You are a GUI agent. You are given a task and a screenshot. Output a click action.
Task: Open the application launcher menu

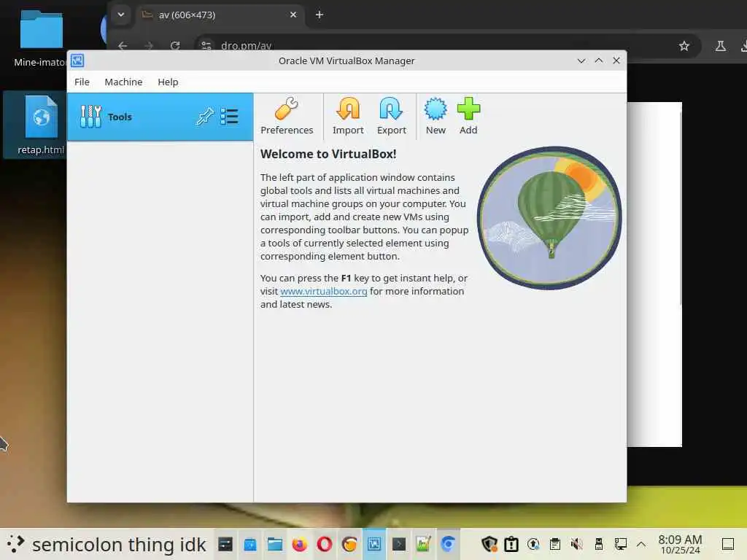(15, 544)
